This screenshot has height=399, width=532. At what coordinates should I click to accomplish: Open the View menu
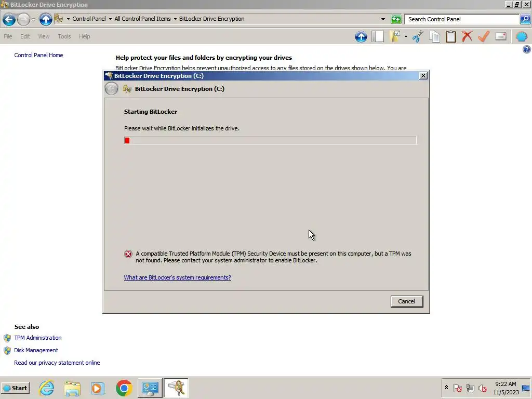44,36
